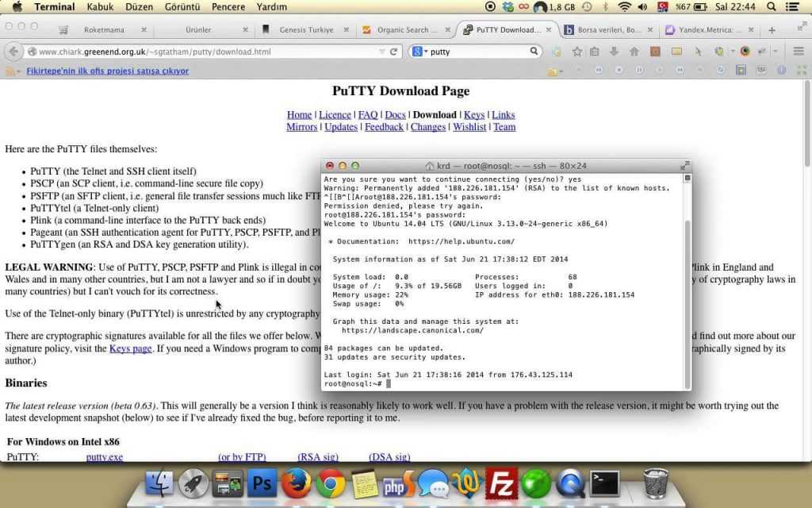Open the Kabuk menu
Image resolution: width=812 pixels, height=508 pixels.
tap(100, 7)
